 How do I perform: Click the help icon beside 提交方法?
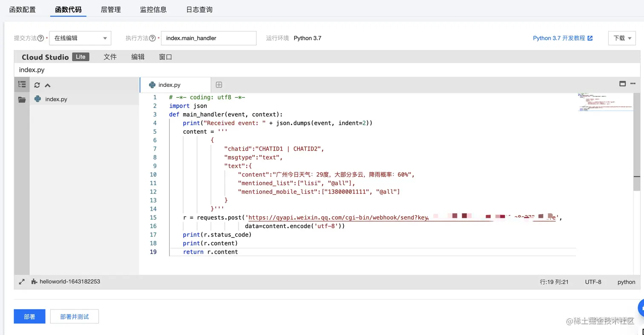(x=41, y=38)
